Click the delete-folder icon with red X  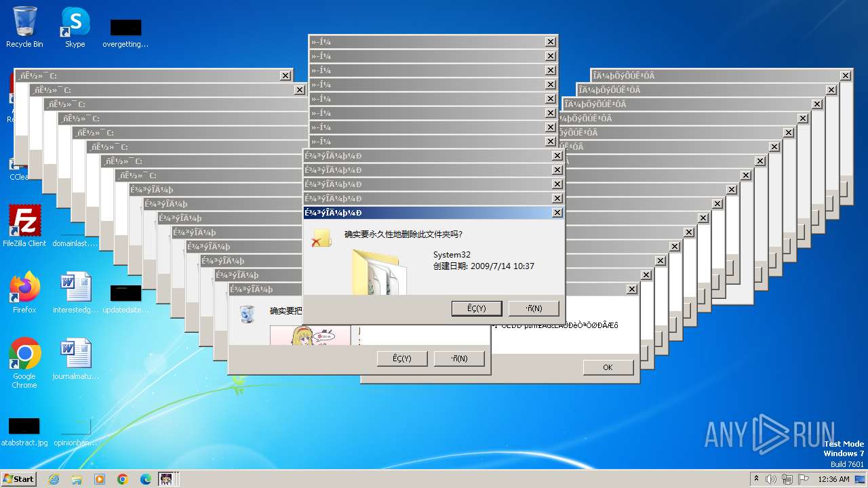[x=321, y=237]
